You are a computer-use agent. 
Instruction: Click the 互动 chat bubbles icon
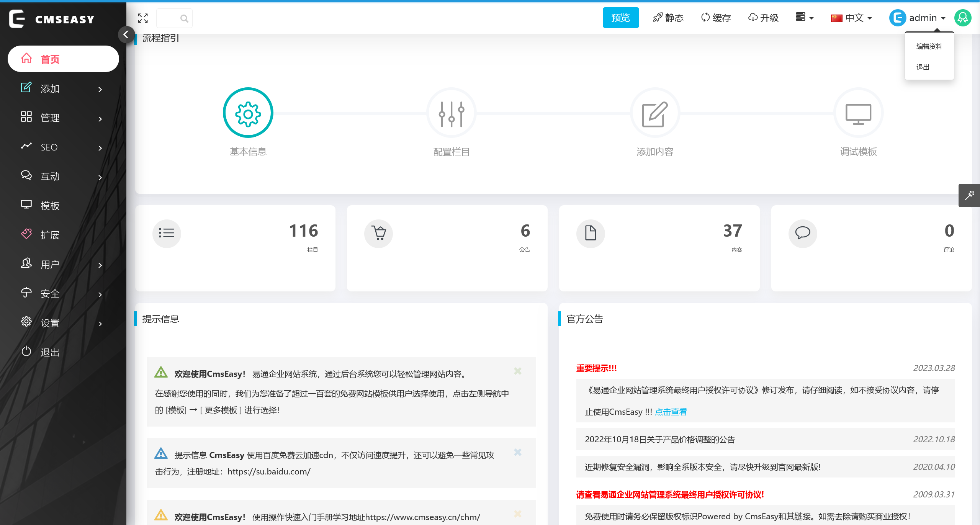coord(26,175)
